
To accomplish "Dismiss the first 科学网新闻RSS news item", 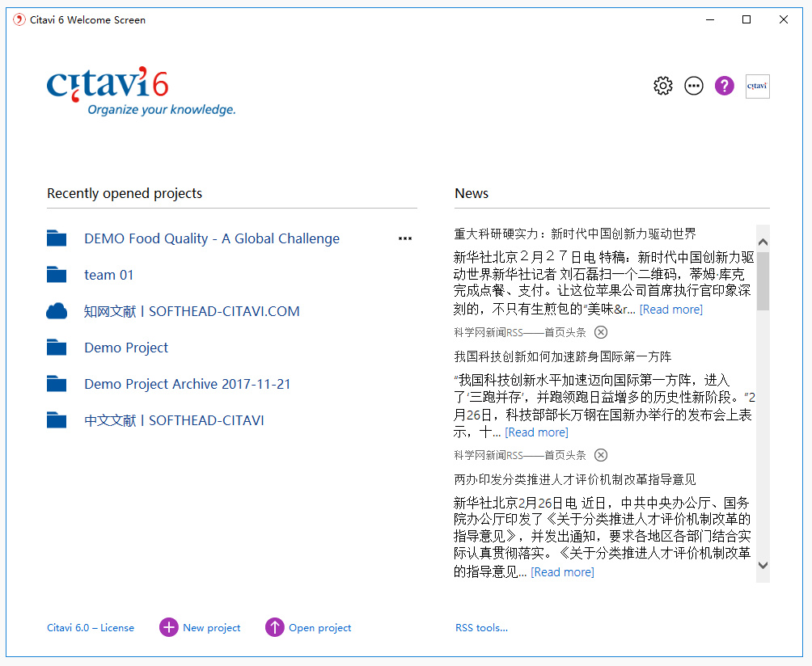I will pos(601,332).
